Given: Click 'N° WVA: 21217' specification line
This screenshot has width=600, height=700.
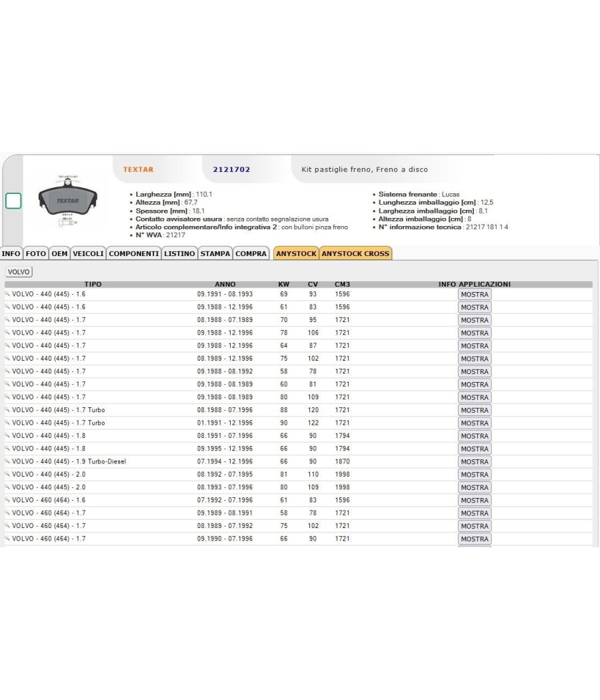Looking at the screenshot, I should pos(160,235).
